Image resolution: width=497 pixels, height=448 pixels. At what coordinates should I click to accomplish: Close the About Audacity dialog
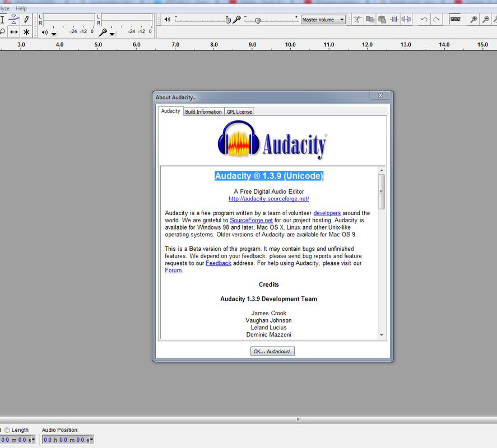click(380, 95)
